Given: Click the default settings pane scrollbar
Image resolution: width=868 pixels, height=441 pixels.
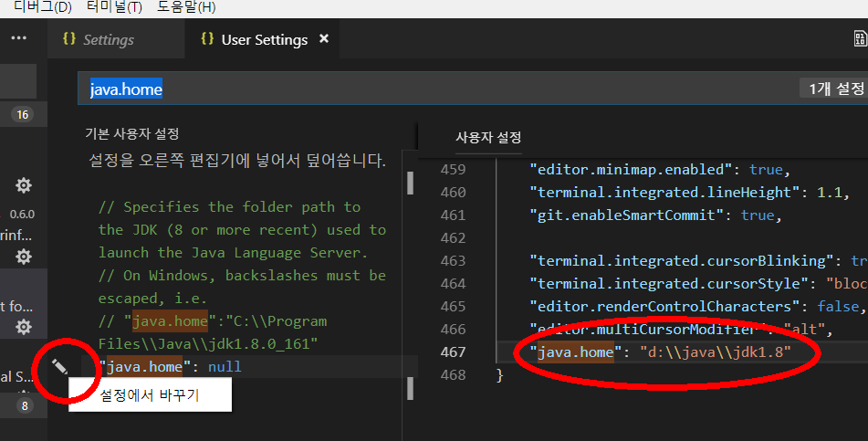Looking at the screenshot, I should click(x=410, y=183).
